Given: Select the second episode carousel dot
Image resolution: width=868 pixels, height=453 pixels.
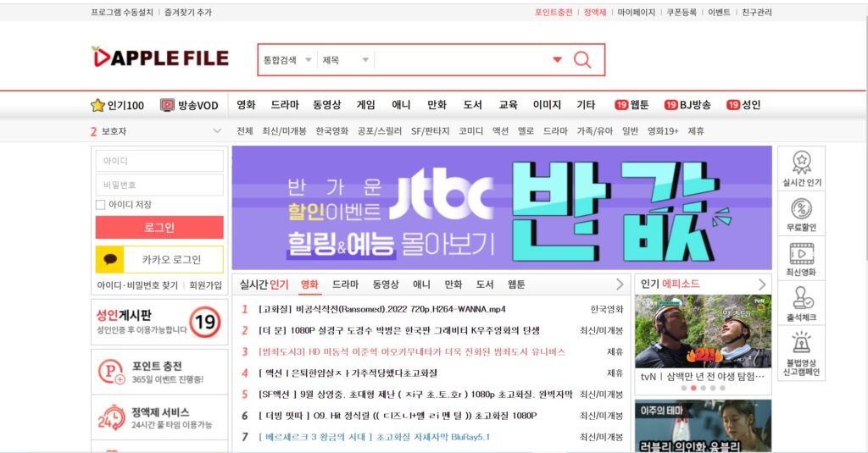Looking at the screenshot, I should click(x=693, y=389).
